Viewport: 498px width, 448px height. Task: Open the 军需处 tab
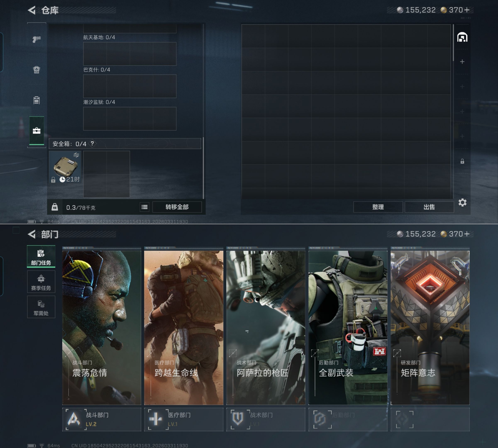pyautogui.click(x=41, y=307)
